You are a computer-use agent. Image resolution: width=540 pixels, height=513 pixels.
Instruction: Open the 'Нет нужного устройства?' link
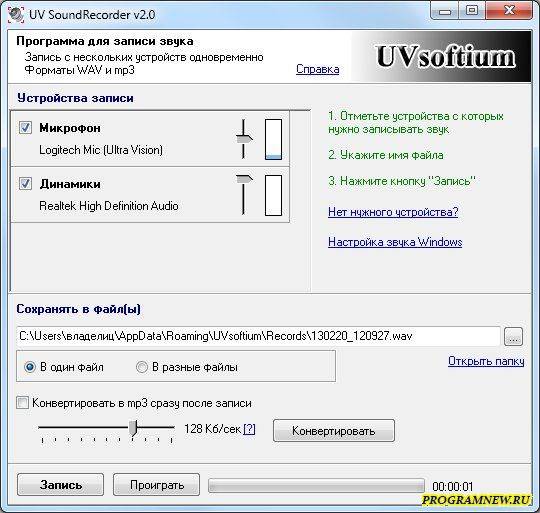(393, 212)
